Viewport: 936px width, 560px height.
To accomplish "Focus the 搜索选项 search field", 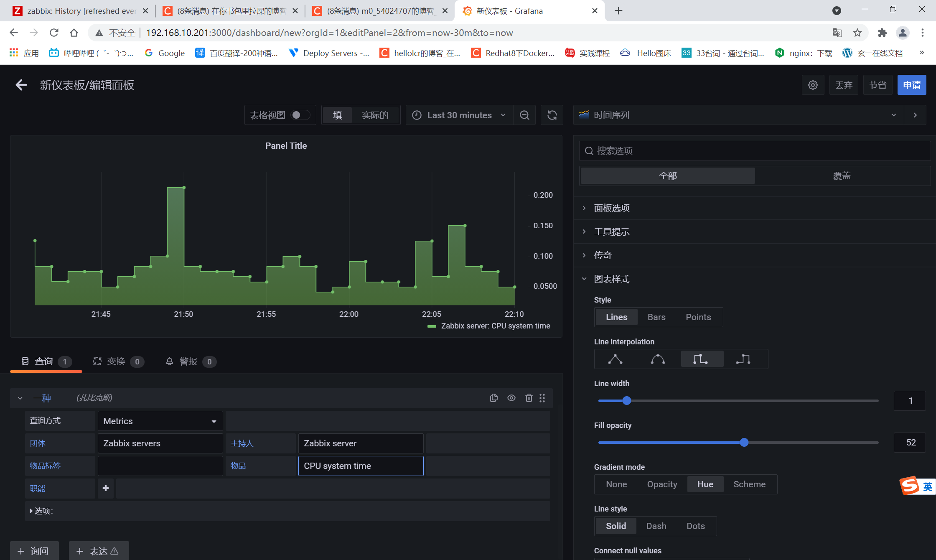I will (755, 151).
